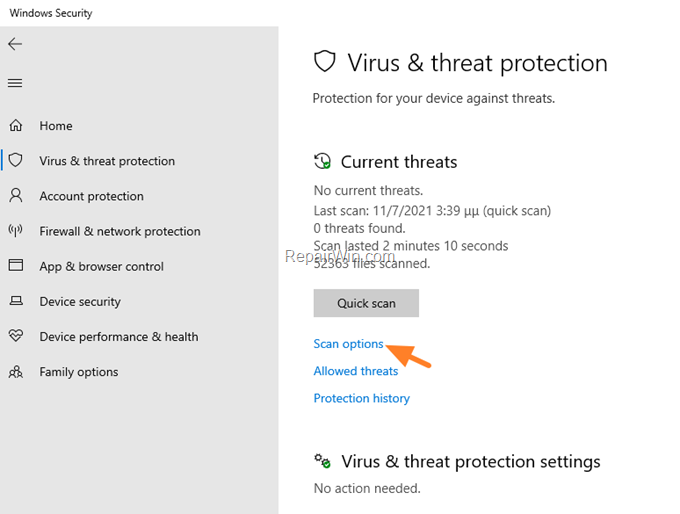Select Device performance & health
The height and width of the screenshot is (514, 680).
pyautogui.click(x=119, y=337)
